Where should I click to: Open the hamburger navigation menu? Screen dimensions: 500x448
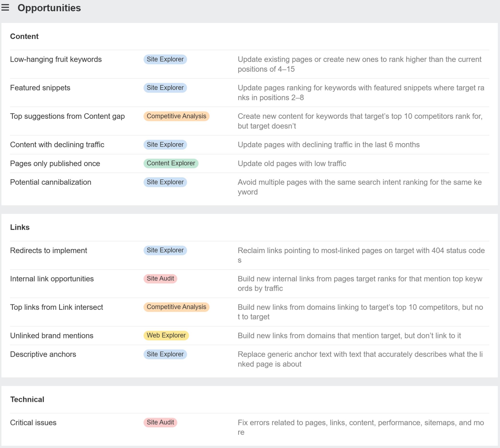pos(5,8)
